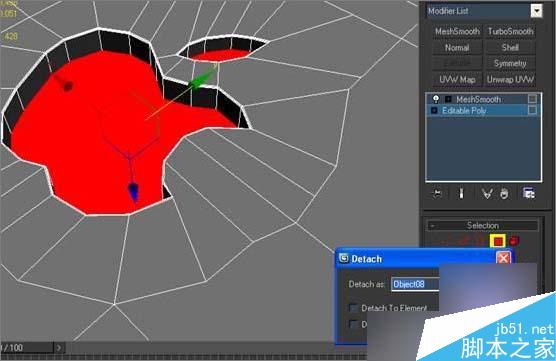The height and width of the screenshot is (361, 556).
Task: Apply the TurboSmooth modifier button
Action: pyautogui.click(x=510, y=32)
